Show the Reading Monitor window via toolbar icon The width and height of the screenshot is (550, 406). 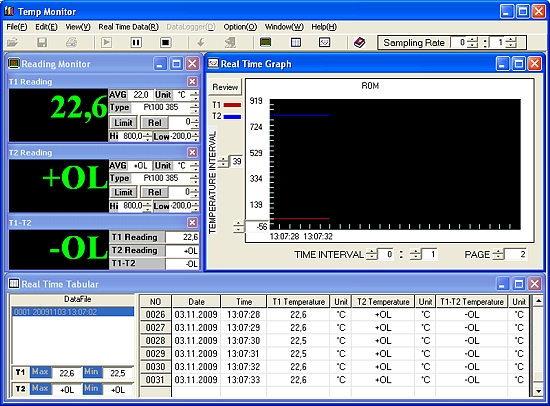coord(266,43)
